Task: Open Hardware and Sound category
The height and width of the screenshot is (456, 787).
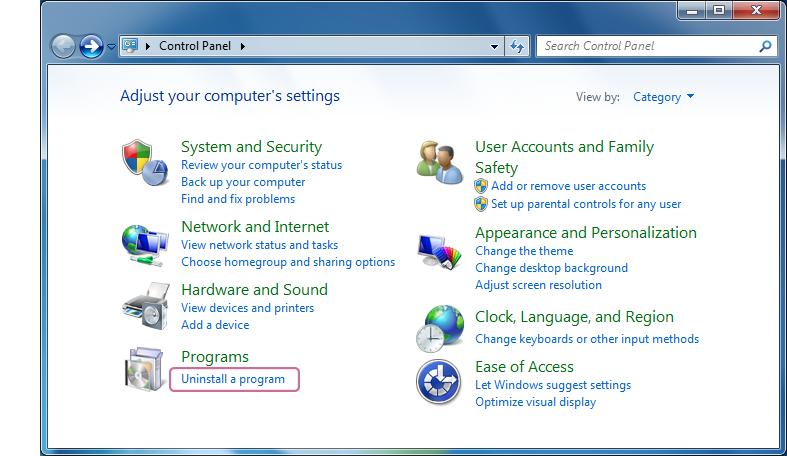Action: (x=254, y=289)
